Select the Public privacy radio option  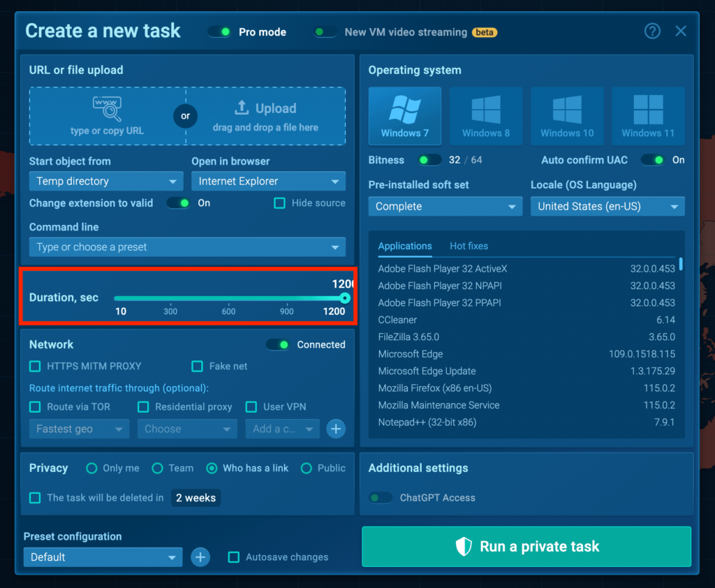pos(306,468)
